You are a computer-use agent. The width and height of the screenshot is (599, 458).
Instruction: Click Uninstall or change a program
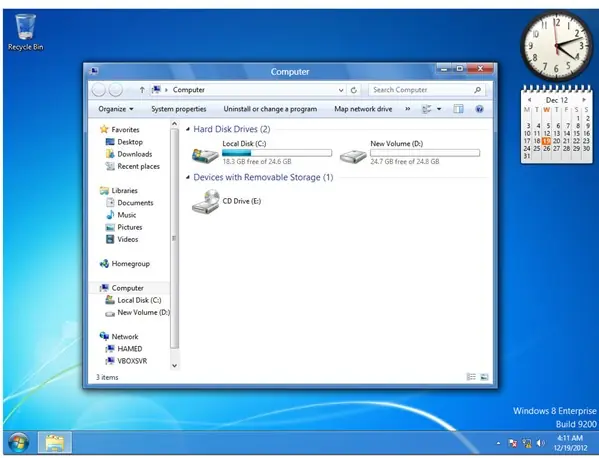(x=270, y=109)
